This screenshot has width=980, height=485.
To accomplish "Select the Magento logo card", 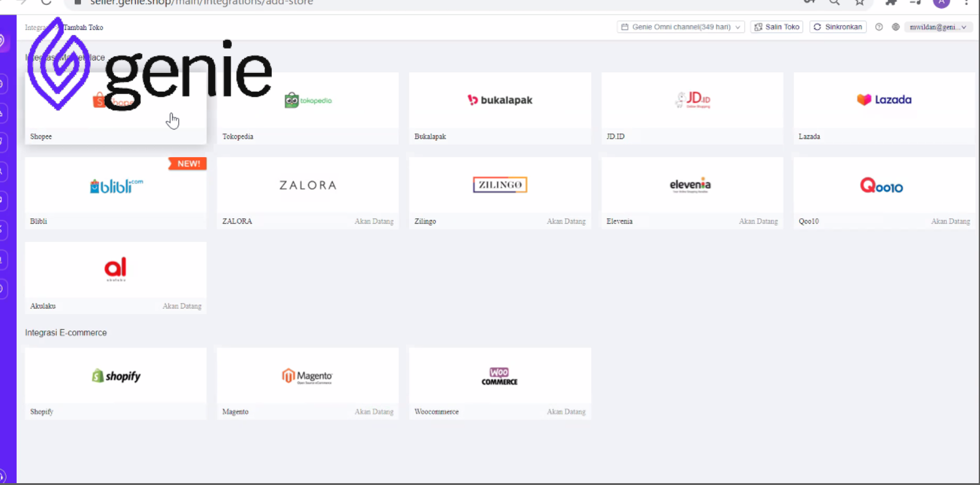I will pos(307,383).
